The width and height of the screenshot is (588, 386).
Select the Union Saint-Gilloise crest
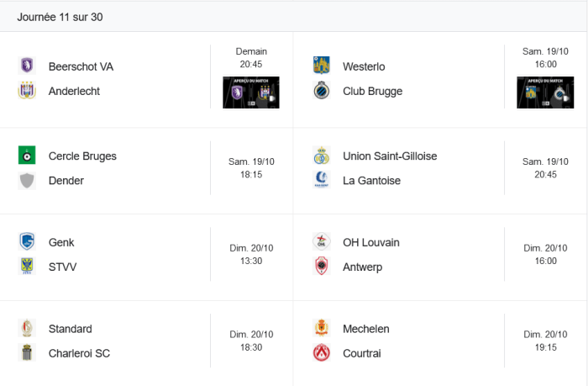(322, 155)
